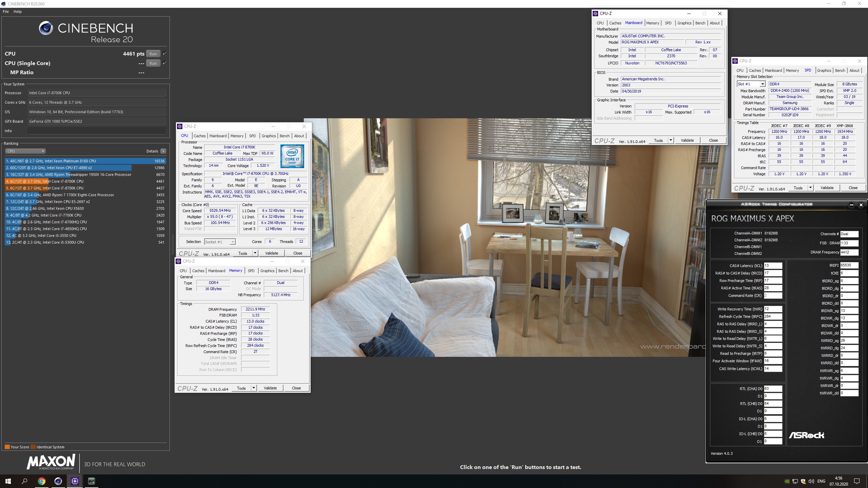
Task: Click the Intel Core i7 logo in CPU-Z
Action: coord(292,156)
